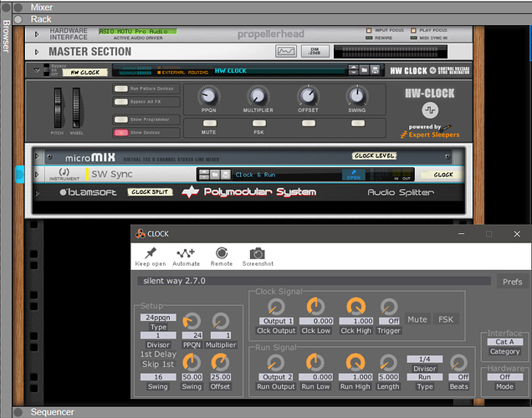The height and width of the screenshot is (418, 532).
Task: Click SW Sync patch browse folder icon
Action: (215, 175)
